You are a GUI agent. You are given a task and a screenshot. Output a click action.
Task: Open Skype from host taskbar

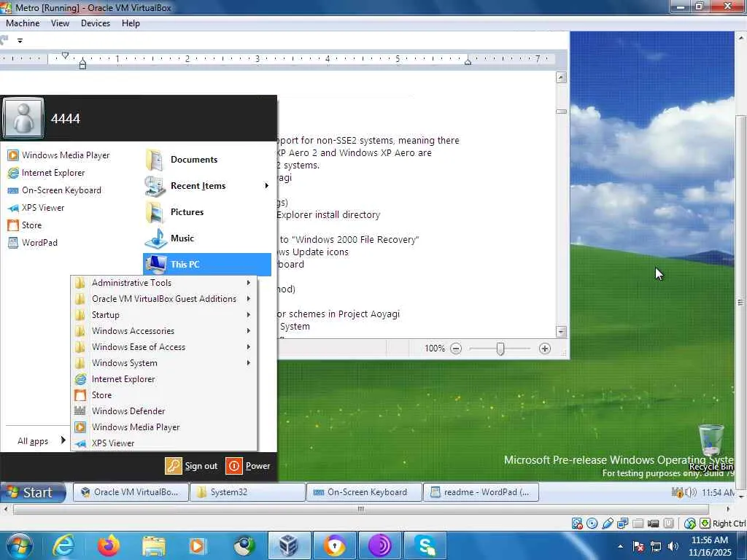(425, 545)
